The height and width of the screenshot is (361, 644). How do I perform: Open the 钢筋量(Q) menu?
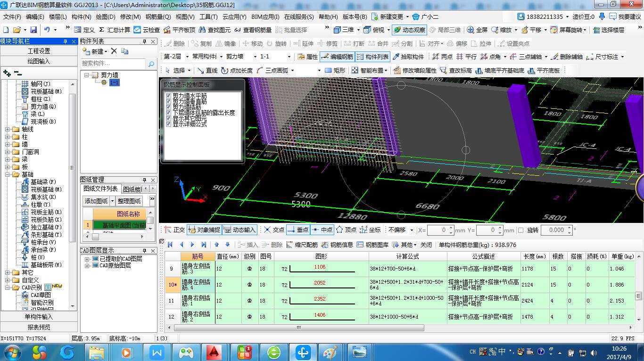(158, 16)
